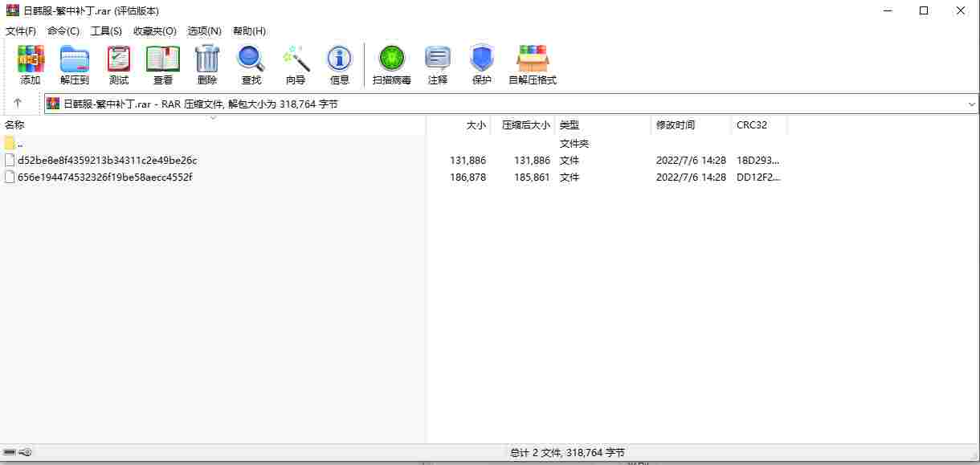Expand the address bar dropdown arrow
The image size is (980, 465).
(x=972, y=104)
